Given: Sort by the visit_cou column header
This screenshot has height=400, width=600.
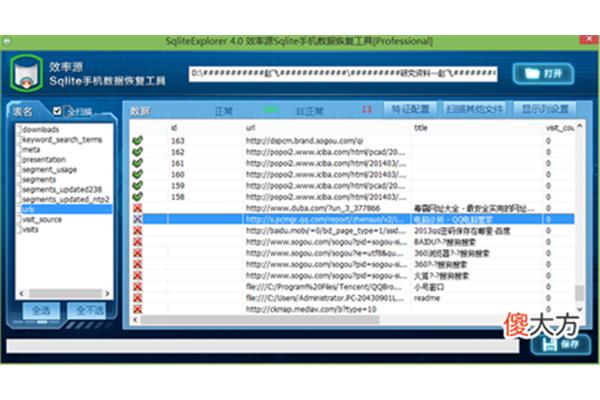Looking at the screenshot, I should click(559, 128).
